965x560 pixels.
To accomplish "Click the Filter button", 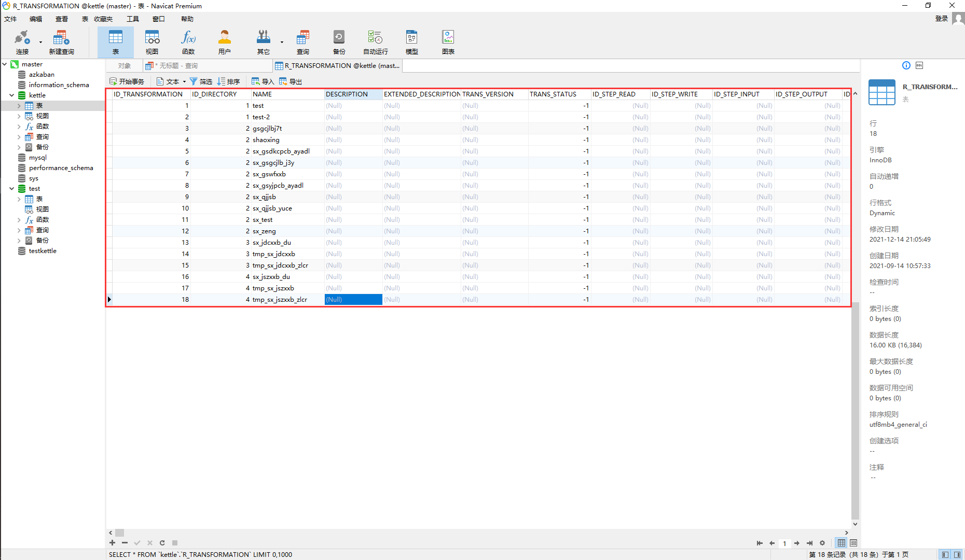I will (x=201, y=81).
